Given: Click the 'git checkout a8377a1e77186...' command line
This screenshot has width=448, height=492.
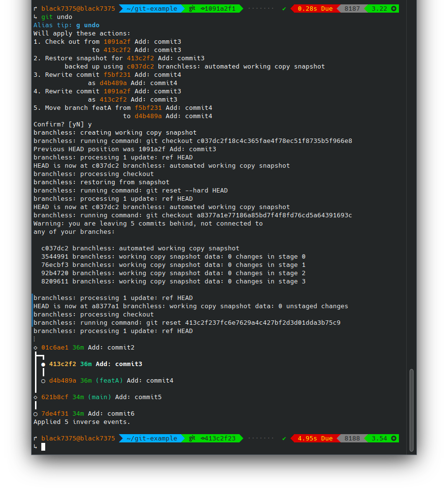Looking at the screenshot, I should tap(193, 215).
